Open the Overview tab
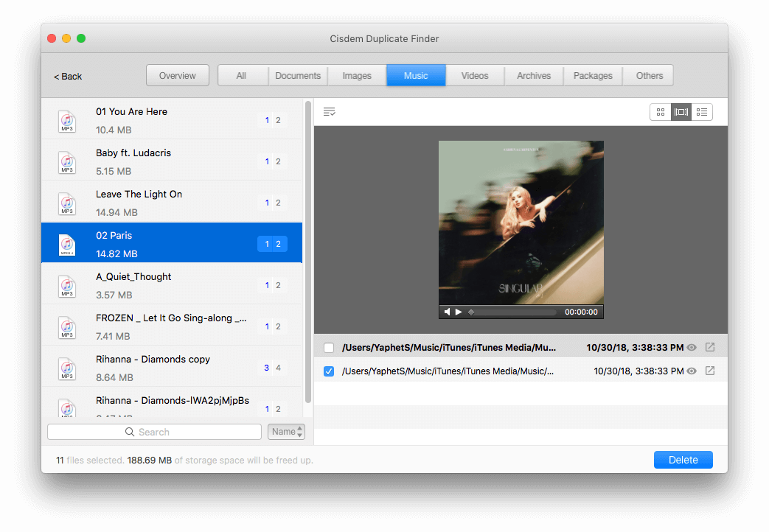 (x=178, y=75)
